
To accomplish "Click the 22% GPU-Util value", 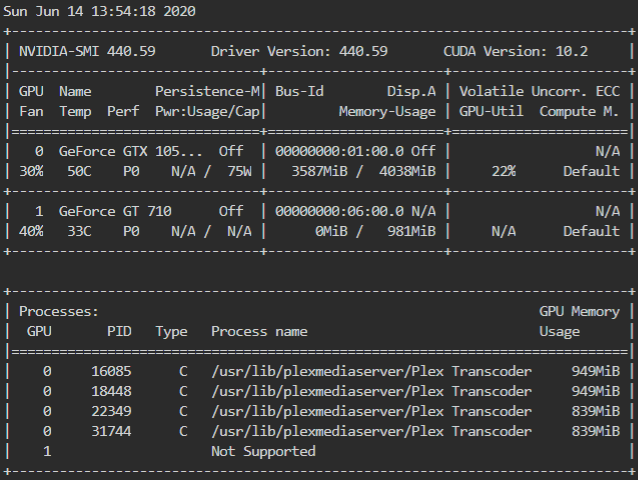I will [x=503, y=171].
